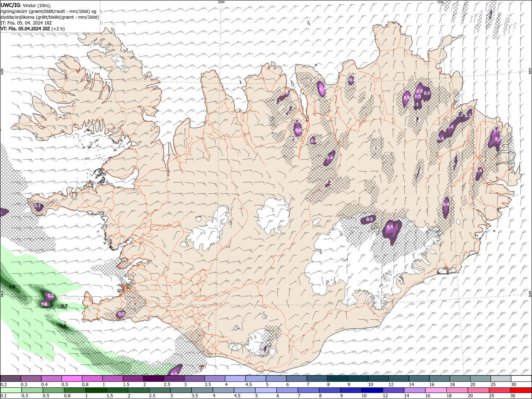
Task: Pick the white upper-row swatch starting at 30
Action: (521, 379)
